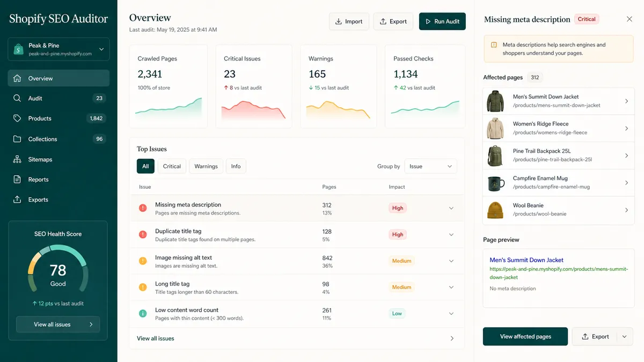Select the Critical issues filter tab
The width and height of the screenshot is (644, 362).
172,166
